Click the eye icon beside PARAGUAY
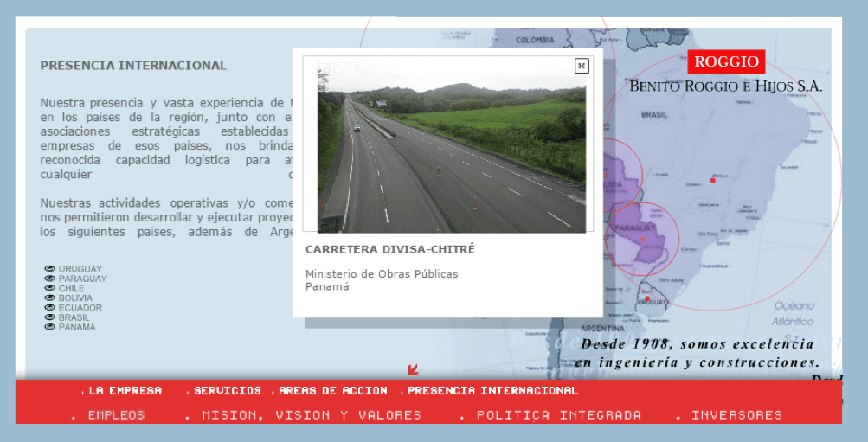 50,279
